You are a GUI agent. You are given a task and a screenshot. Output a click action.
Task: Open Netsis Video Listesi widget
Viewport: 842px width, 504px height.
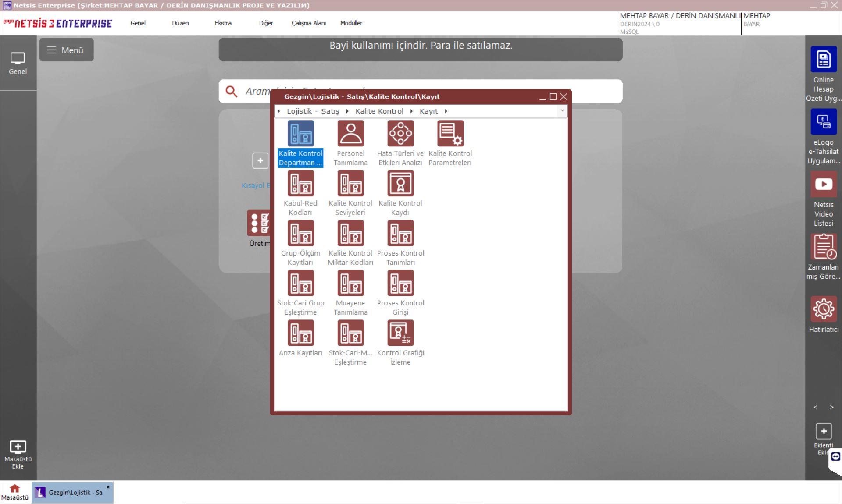point(824,184)
